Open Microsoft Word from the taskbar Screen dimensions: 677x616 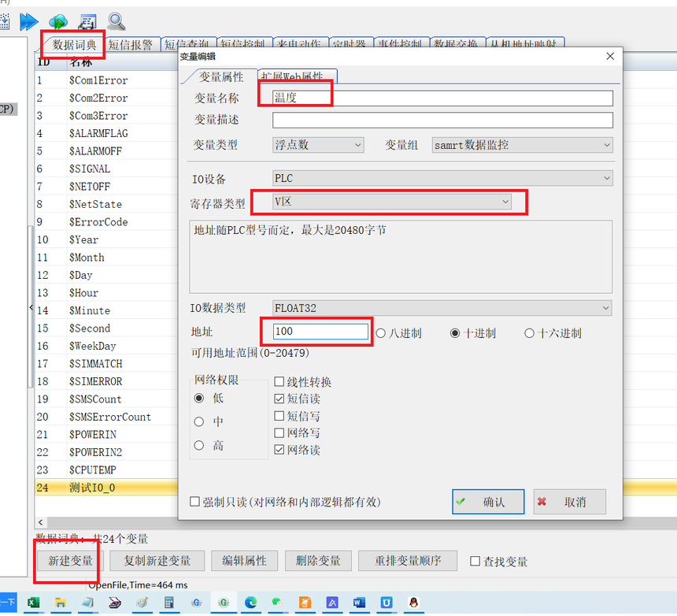(x=359, y=602)
